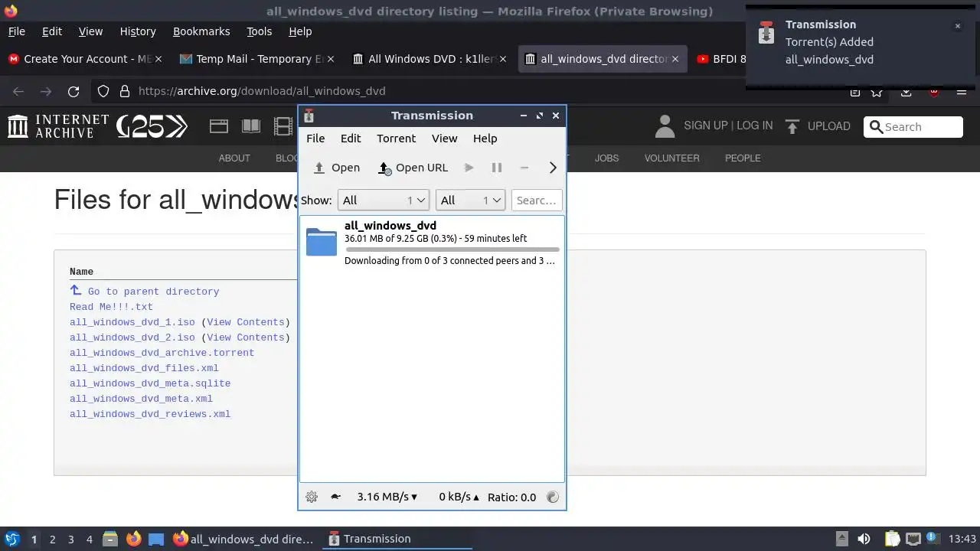Pause the torrent in Transmission
Image resolution: width=980 pixels, height=551 pixels.
(x=496, y=168)
